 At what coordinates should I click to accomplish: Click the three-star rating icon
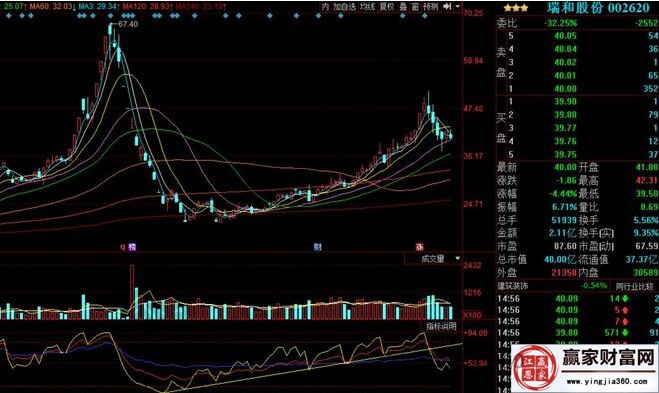tap(516, 8)
